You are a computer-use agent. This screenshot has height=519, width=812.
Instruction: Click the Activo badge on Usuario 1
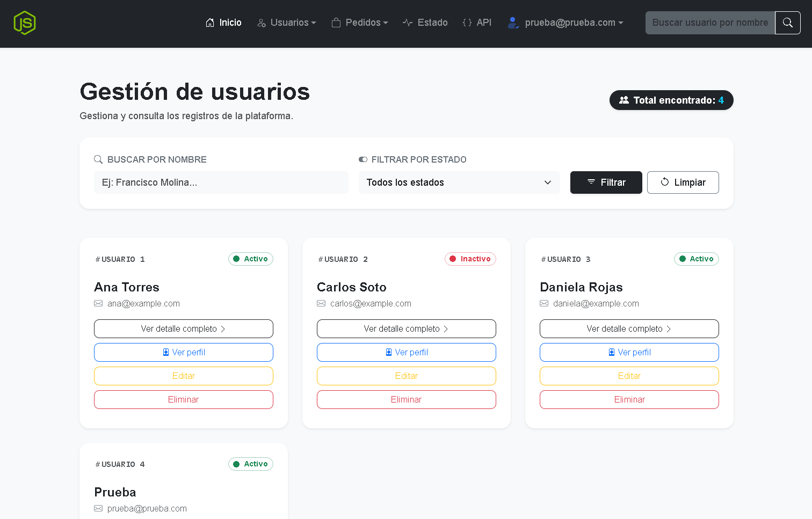251,259
